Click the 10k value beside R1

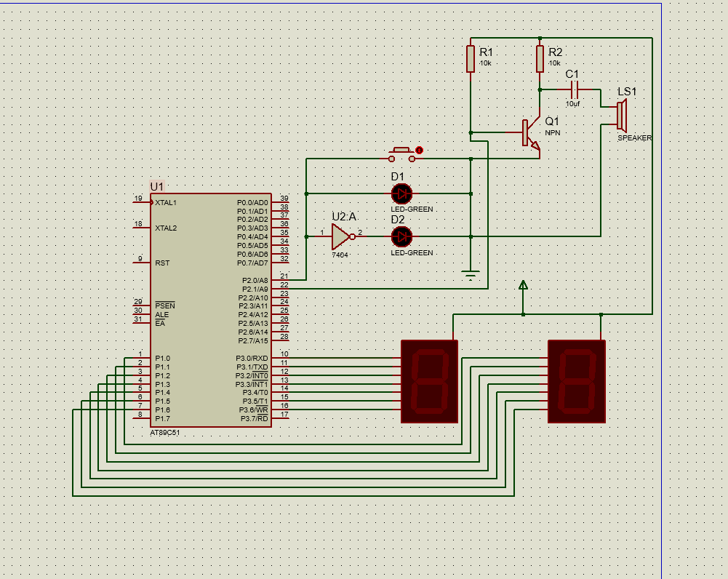pyautogui.click(x=485, y=63)
